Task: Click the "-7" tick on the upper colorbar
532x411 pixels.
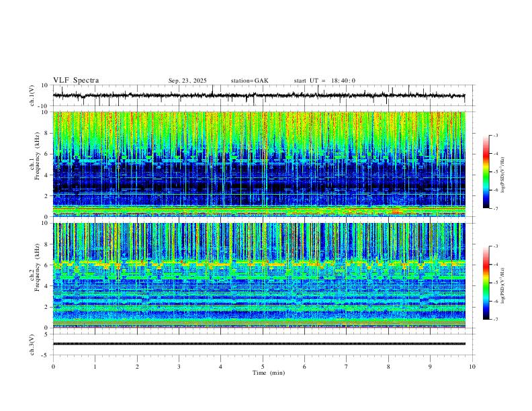Action: click(x=495, y=208)
